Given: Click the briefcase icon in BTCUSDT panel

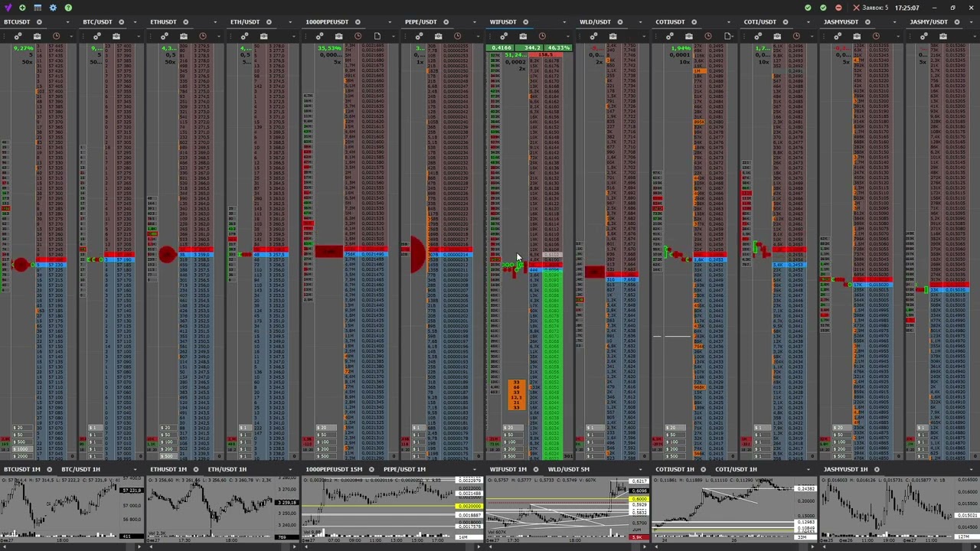Looking at the screenshot, I should tap(37, 36).
